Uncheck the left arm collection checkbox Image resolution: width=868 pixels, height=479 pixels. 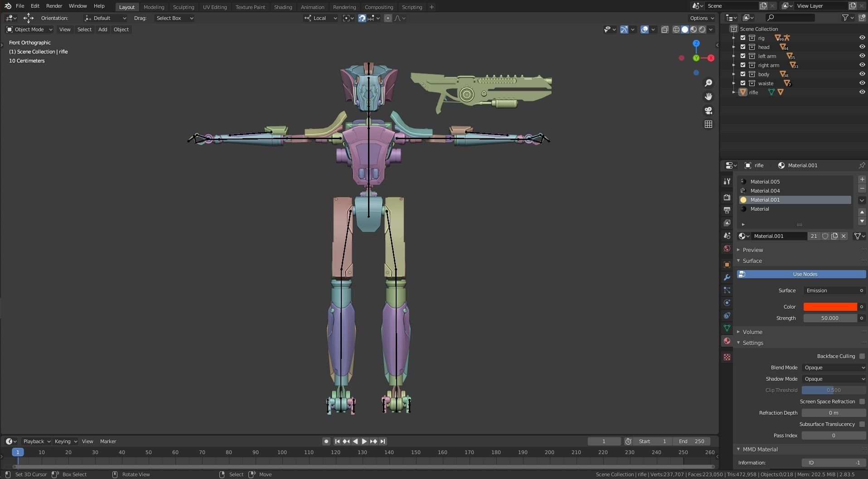(743, 56)
